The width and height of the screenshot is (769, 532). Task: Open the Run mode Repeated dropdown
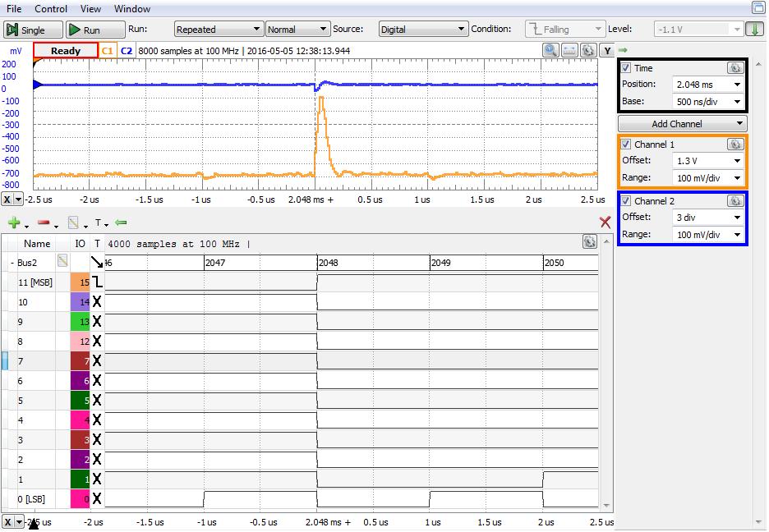(219, 30)
